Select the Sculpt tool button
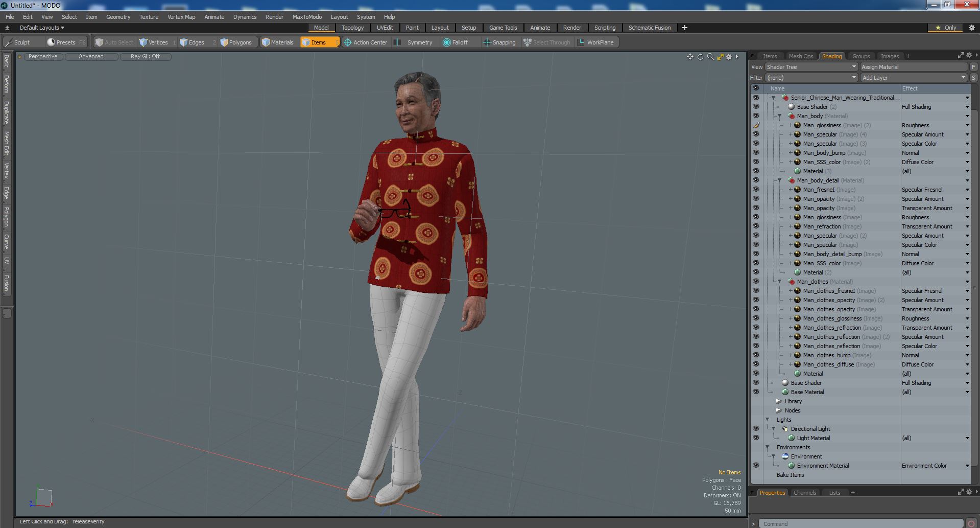The height and width of the screenshot is (528, 980). [23, 42]
